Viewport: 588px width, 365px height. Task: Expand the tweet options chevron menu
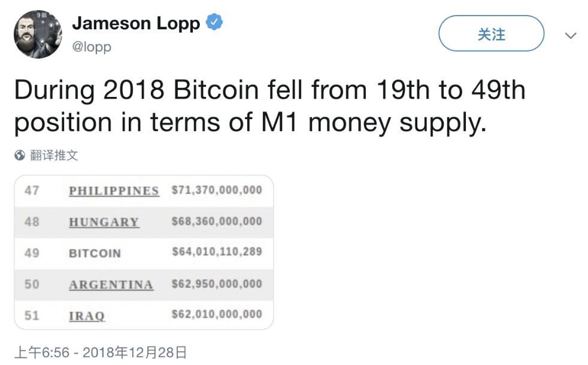pos(571,36)
